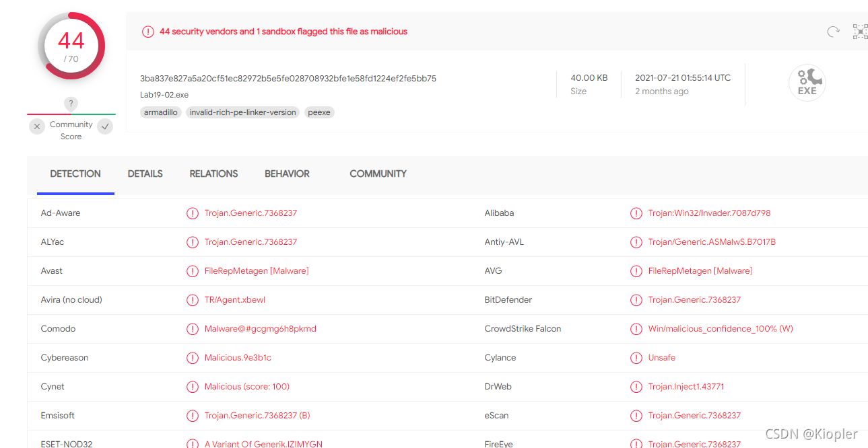The height and width of the screenshot is (448, 868).
Task: Click the alert icon in CrowdStrike Falcon row
Action: tap(636, 329)
